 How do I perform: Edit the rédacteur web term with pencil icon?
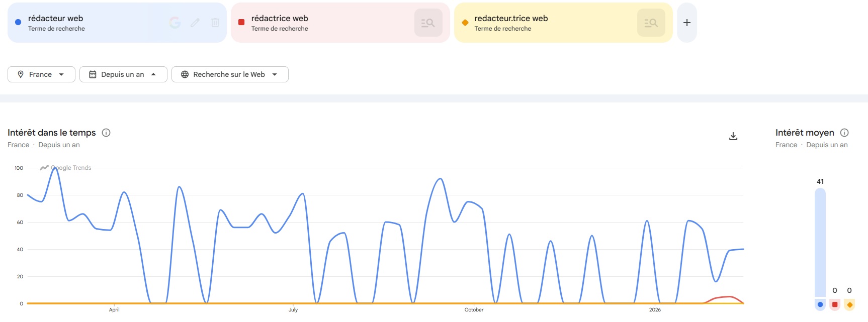[195, 23]
